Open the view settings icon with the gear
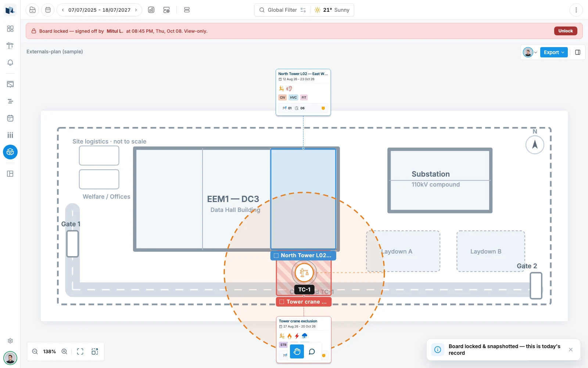 [x=166, y=10]
